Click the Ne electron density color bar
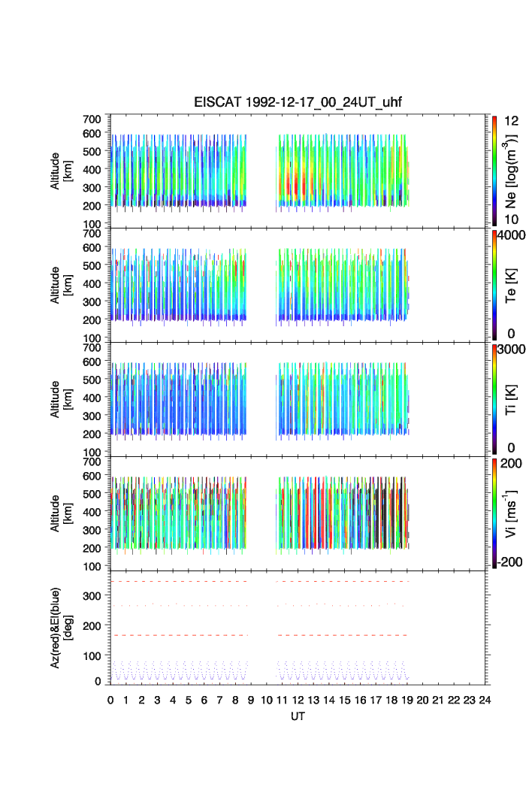The width and height of the screenshot is (532, 799). pyautogui.click(x=494, y=171)
